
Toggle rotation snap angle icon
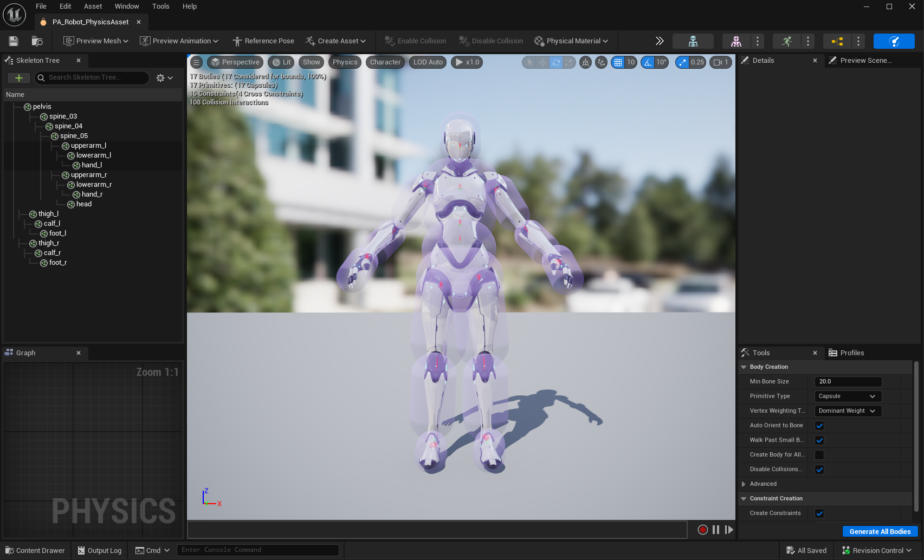[648, 62]
